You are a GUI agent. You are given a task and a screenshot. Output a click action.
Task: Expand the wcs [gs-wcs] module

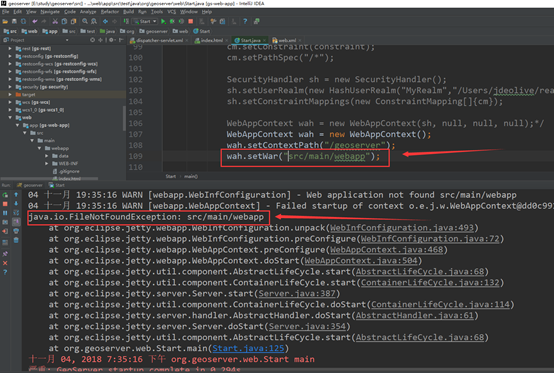(10, 102)
